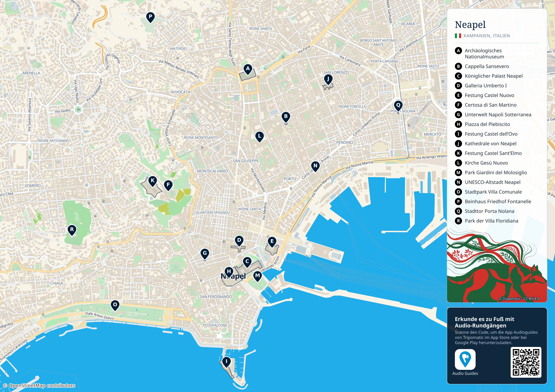Click the PIZZOFALCONE district label

coord(215,325)
